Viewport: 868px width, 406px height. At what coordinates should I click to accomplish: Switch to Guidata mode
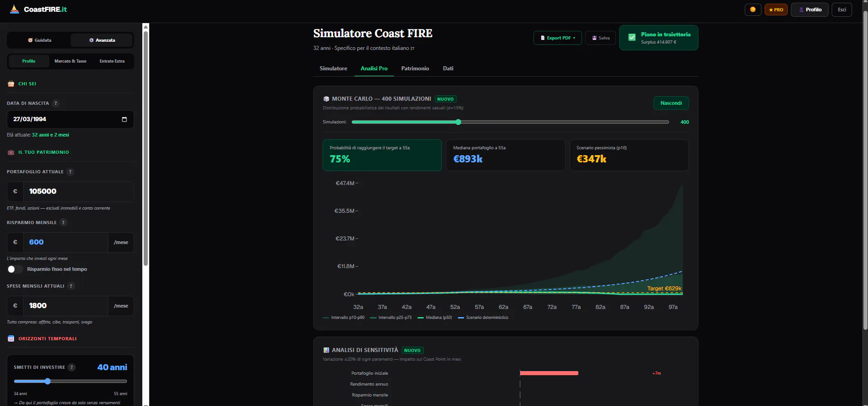point(39,40)
